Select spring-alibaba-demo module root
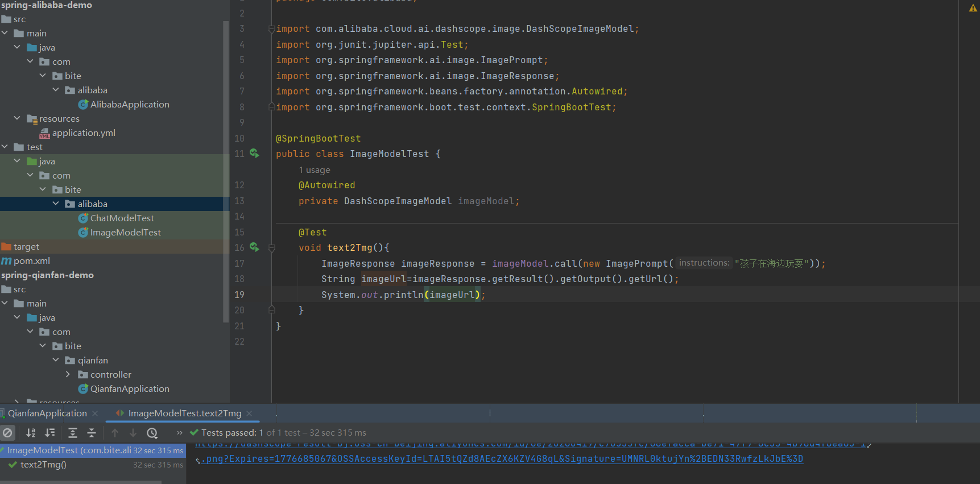Screen dimensions: 980x484 [47, 5]
